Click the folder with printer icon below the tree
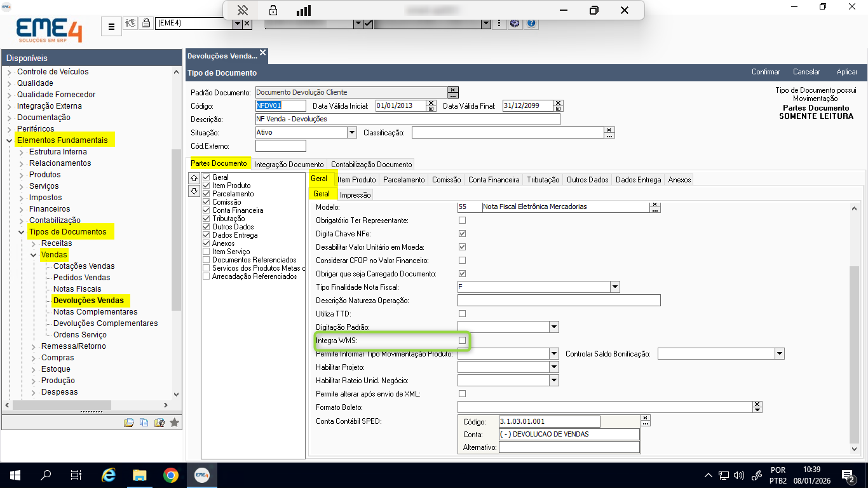The image size is (868, 488). (x=129, y=422)
